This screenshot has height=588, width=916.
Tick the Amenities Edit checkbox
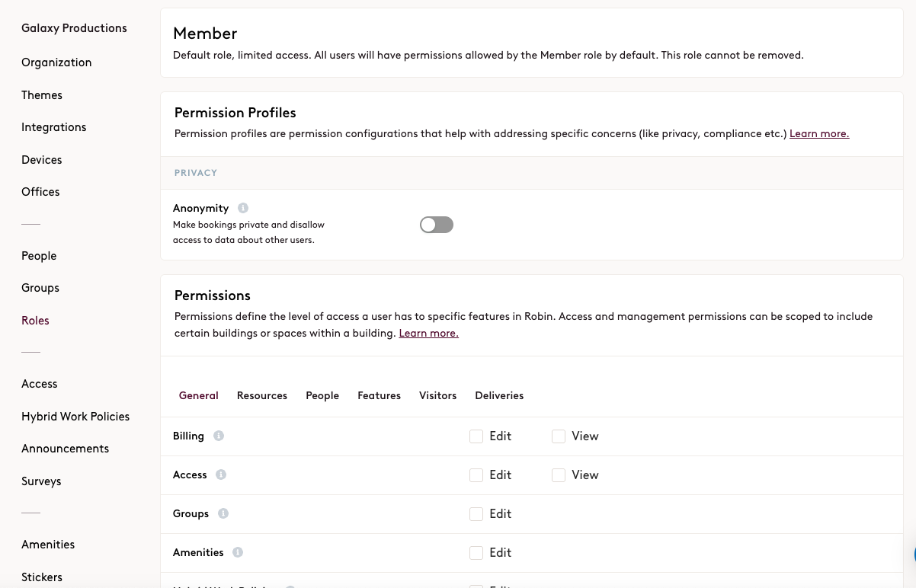pos(476,553)
